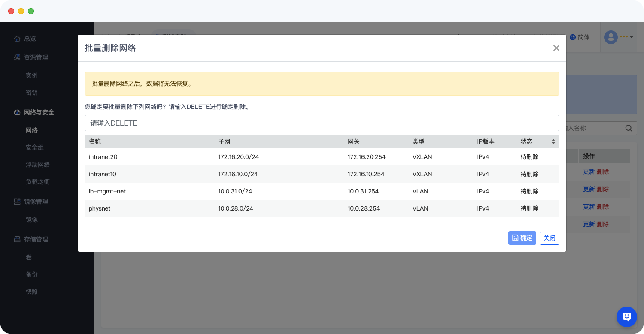Go to 浮动网络 in the sidebar
The height and width of the screenshot is (334, 644).
[38, 165]
